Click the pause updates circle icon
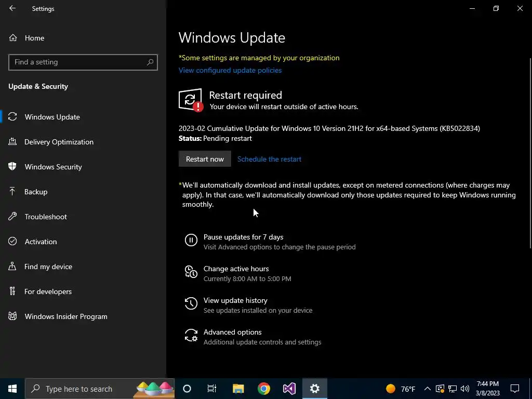Image resolution: width=532 pixels, height=399 pixels. [191, 240]
